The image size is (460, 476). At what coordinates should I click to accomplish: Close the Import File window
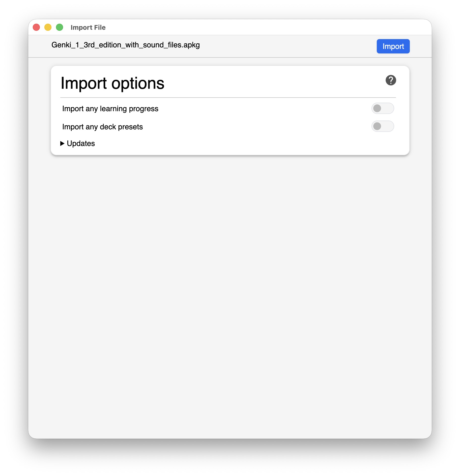pyautogui.click(x=36, y=27)
